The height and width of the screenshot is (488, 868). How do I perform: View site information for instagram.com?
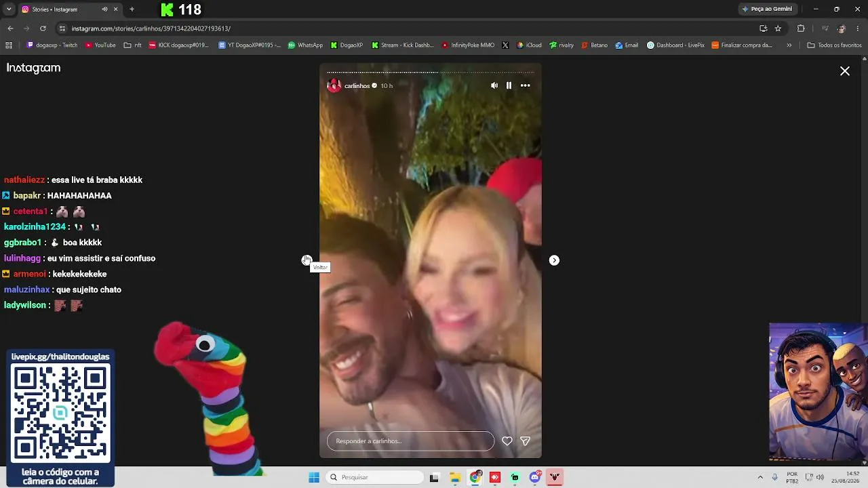click(x=62, y=28)
